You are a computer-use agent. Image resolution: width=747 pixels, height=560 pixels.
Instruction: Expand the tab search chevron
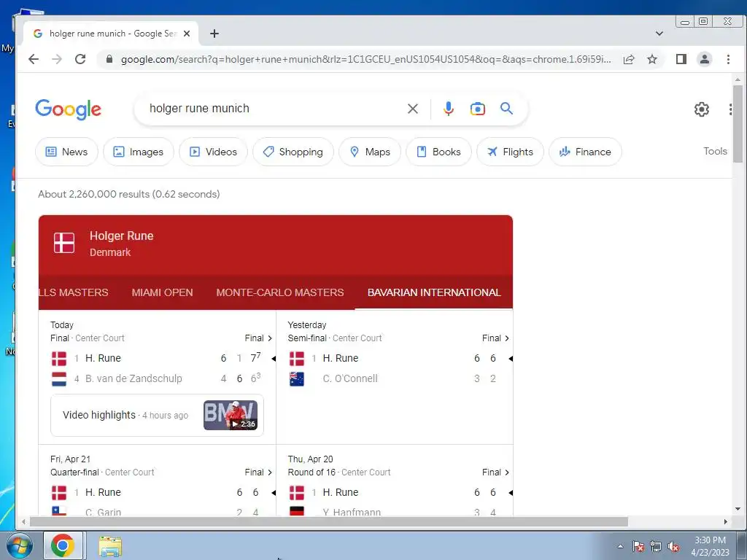[x=659, y=34]
